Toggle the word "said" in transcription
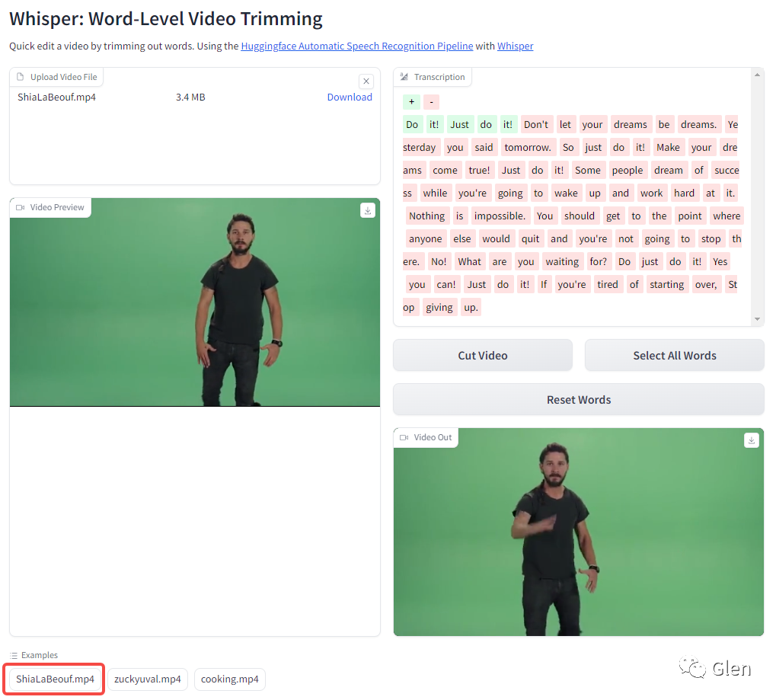This screenshot has width=776, height=700. [484, 148]
